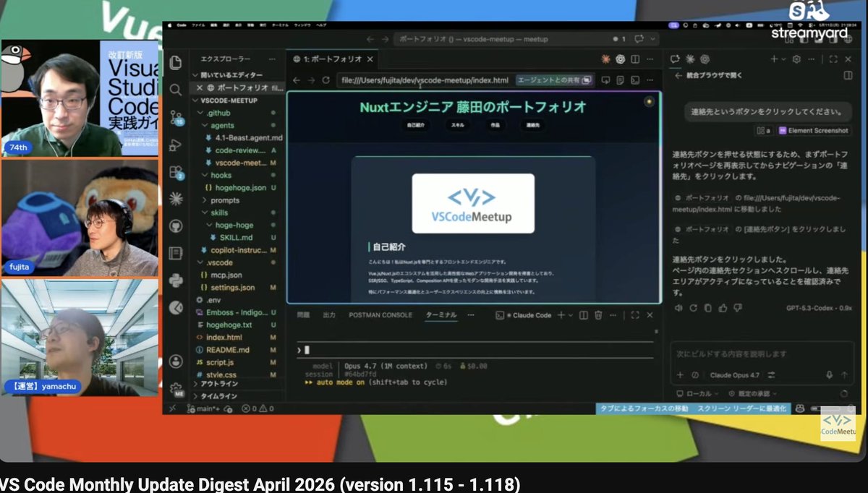Select the portfolio browser editor tab

click(x=331, y=59)
